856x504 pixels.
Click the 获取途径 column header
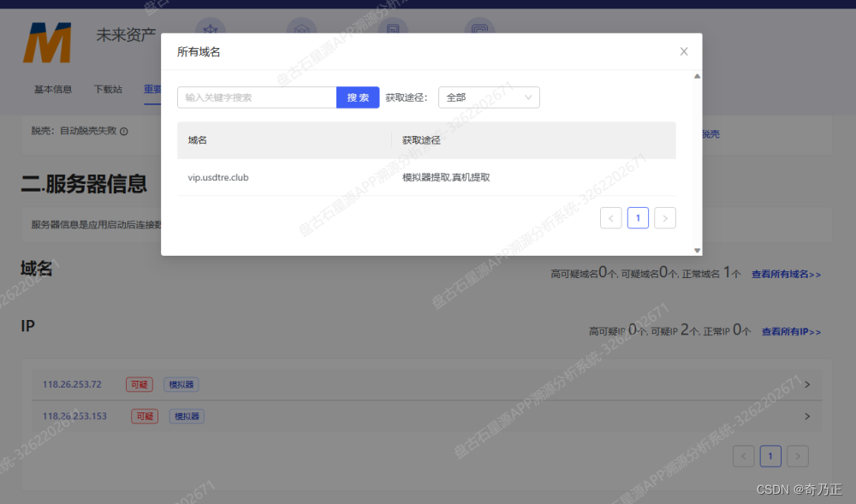click(x=421, y=140)
